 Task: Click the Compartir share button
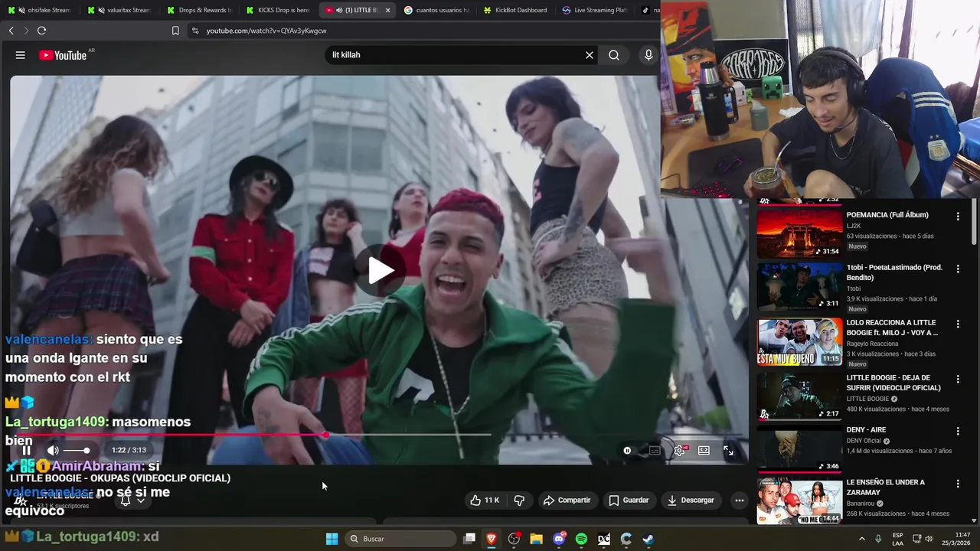pos(567,500)
